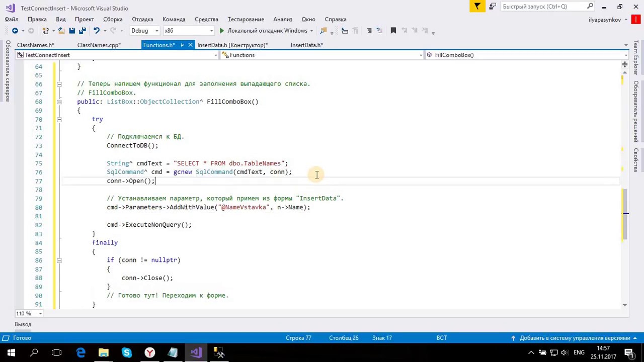Open a file with the folder icon
Screen dimensions: 644x362
(x=61, y=31)
